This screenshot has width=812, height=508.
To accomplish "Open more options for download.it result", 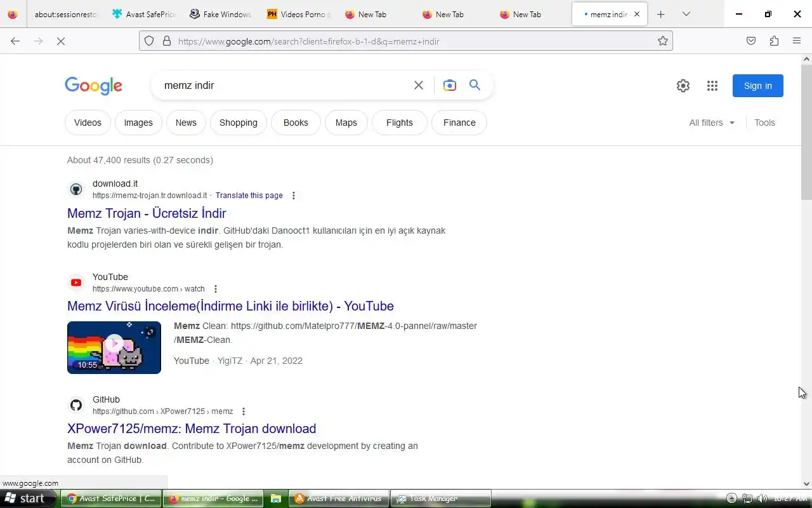I will click(293, 196).
